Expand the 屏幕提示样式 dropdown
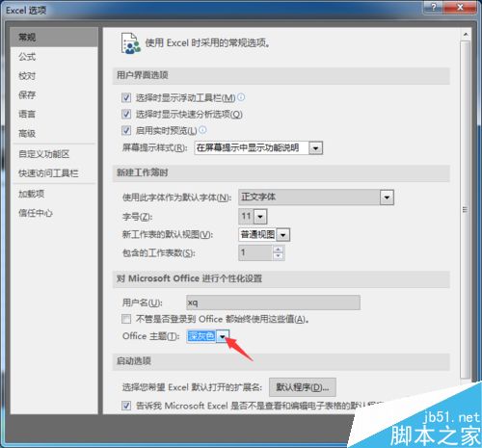The width and height of the screenshot is (482, 448). coord(315,148)
